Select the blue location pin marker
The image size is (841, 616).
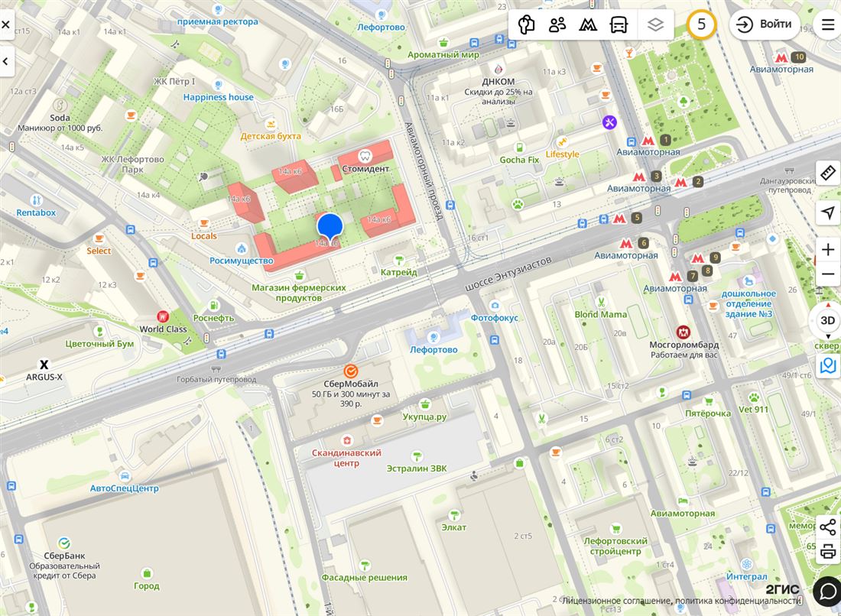click(330, 227)
